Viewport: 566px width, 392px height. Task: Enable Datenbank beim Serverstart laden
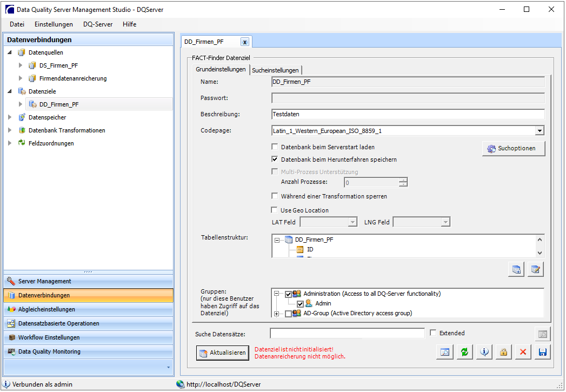click(275, 147)
